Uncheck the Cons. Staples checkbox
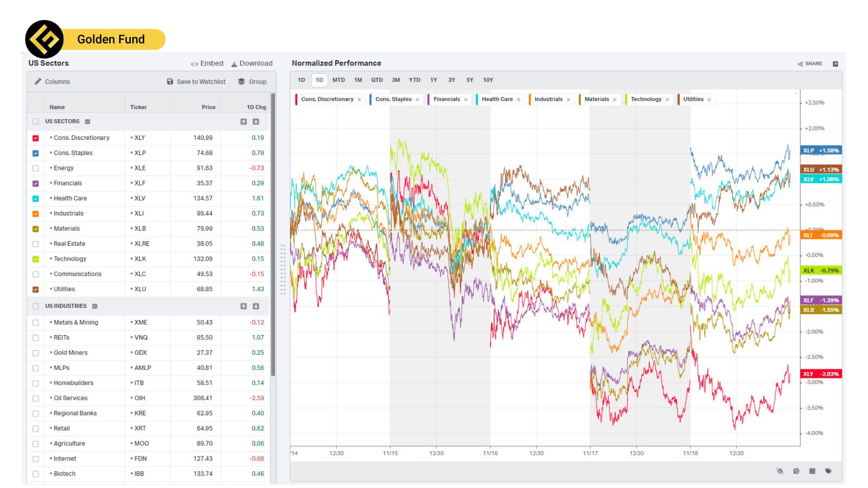This screenshot has height=488, width=868. (x=36, y=153)
